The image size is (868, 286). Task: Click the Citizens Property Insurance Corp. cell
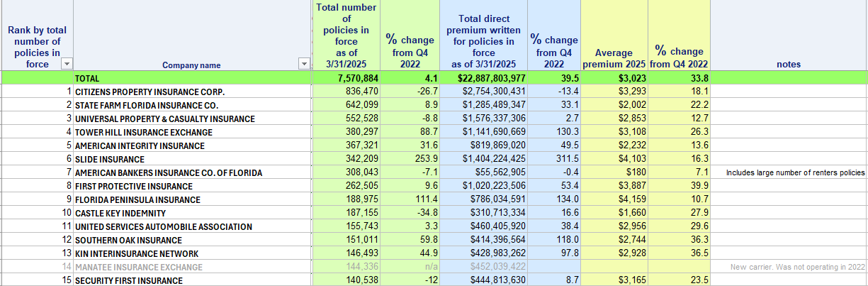[x=150, y=92]
